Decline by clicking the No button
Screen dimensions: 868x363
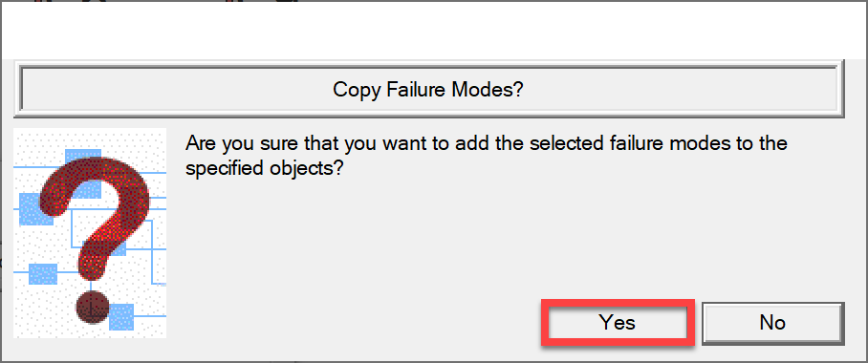point(772,323)
